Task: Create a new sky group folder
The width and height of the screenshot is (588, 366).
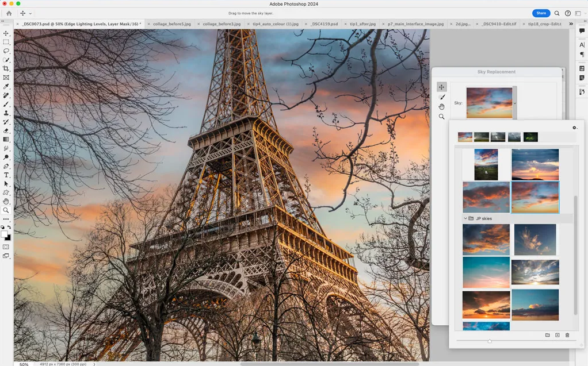Action: pyautogui.click(x=547, y=335)
